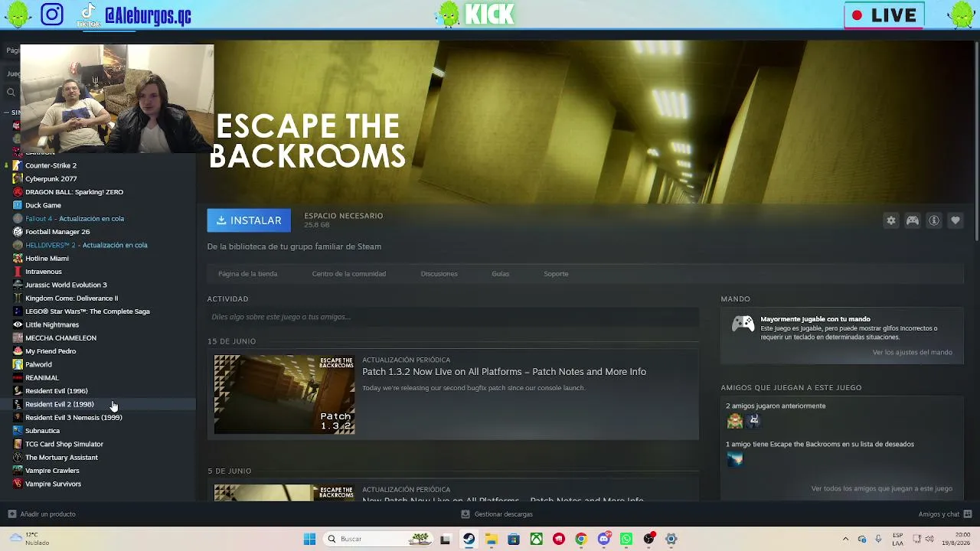Select Resident Evil 3 Nemesis (1999)
This screenshot has width=980, height=551.
[73, 418]
